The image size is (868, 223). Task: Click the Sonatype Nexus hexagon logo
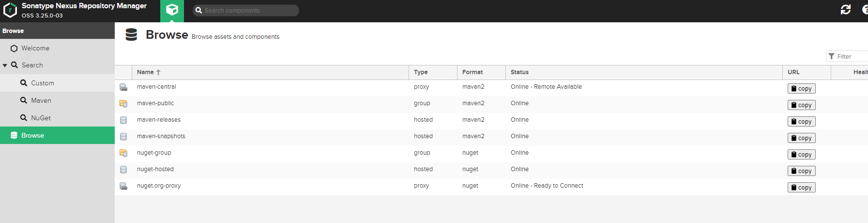click(x=10, y=10)
